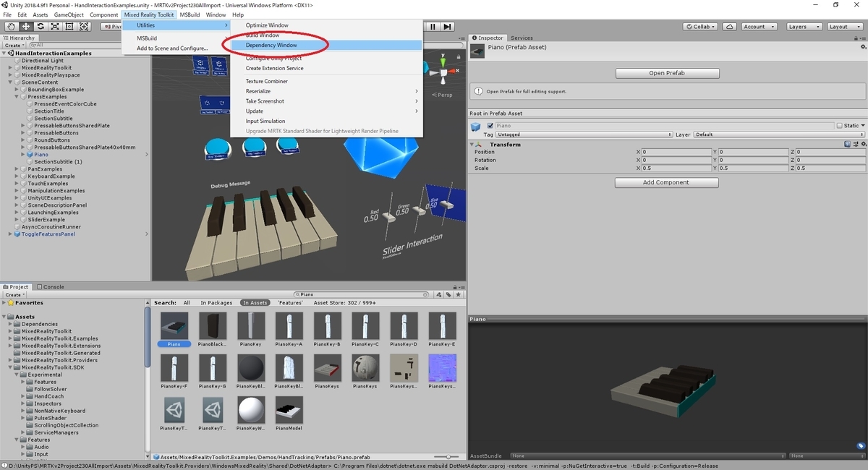The height and width of the screenshot is (470, 868).
Task: Open the Tag dropdown Untagged
Action: click(584, 134)
